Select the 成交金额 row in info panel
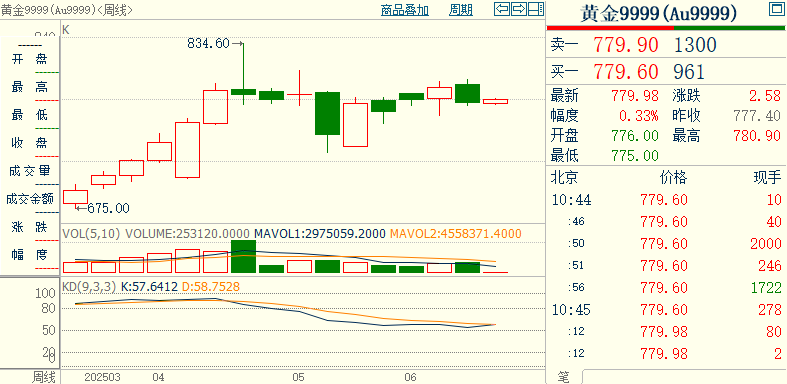Screen dimensions: 787x384 pyautogui.click(x=30, y=199)
